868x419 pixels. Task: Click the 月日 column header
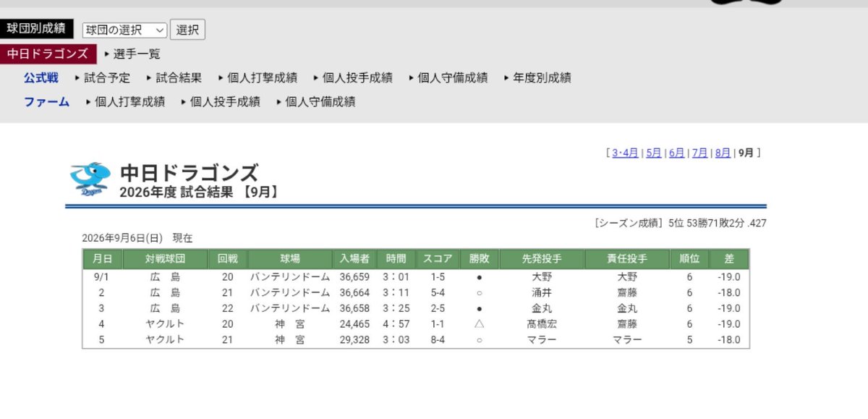(x=102, y=258)
